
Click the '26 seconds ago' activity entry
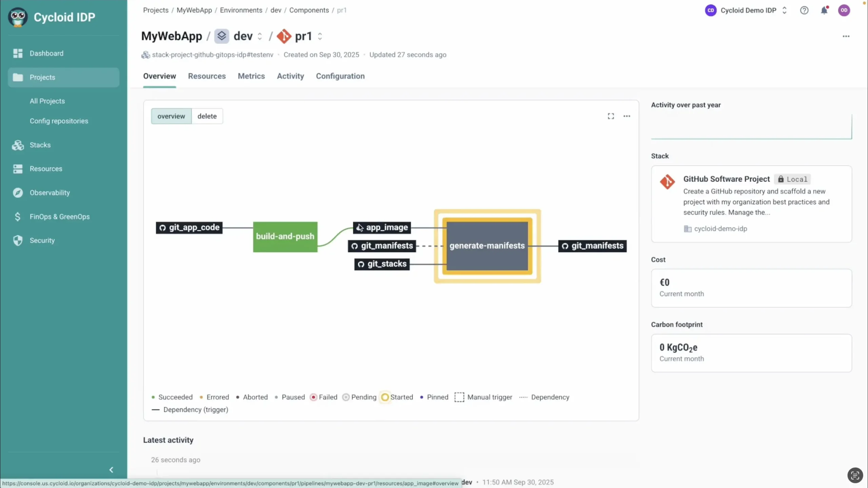[176, 460]
